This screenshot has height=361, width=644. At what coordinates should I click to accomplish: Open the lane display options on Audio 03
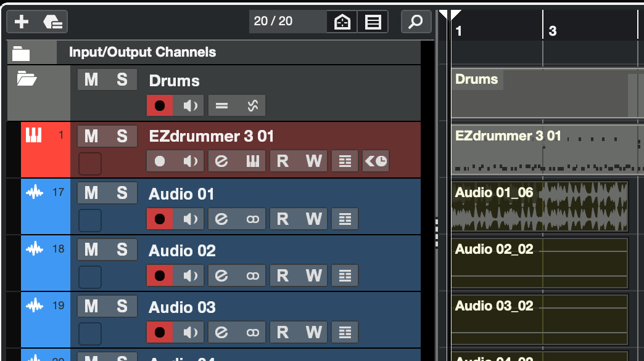pos(345,332)
